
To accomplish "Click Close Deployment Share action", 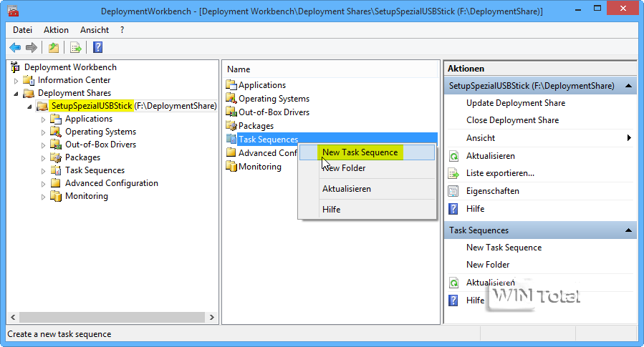I will (x=513, y=120).
